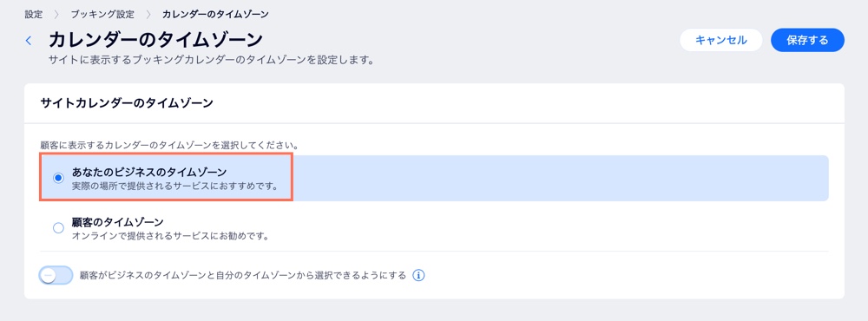Open the ブッキング設定 breadcrumb link

pos(102,15)
